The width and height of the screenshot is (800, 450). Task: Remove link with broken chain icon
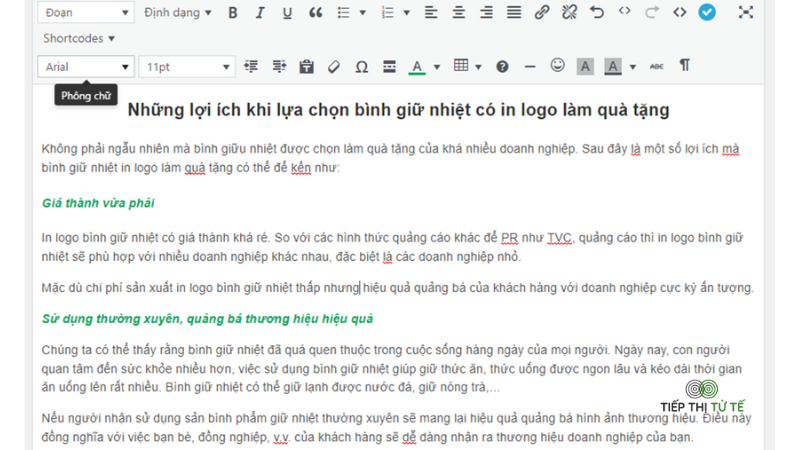[x=569, y=12]
